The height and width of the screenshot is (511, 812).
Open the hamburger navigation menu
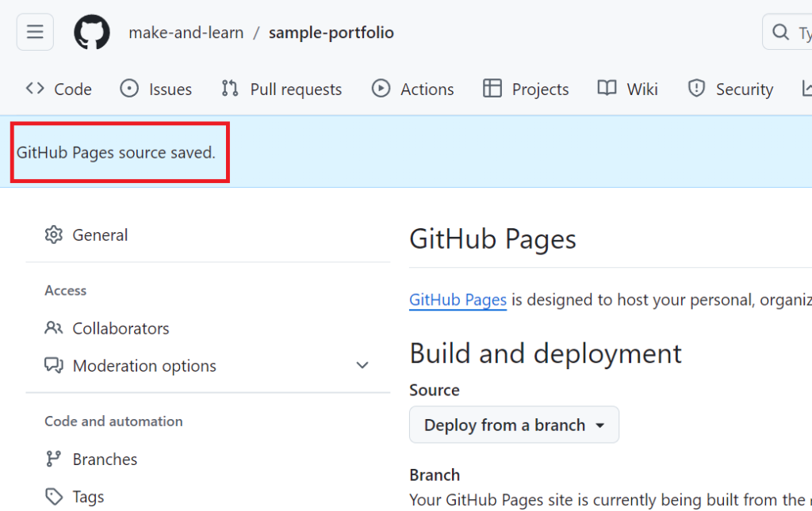click(35, 32)
